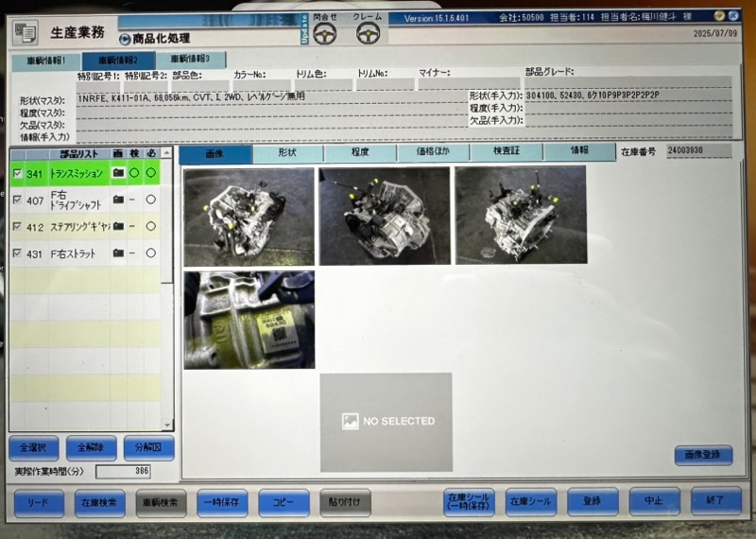
Task: Select the 検査証 tab
Action: (x=506, y=152)
